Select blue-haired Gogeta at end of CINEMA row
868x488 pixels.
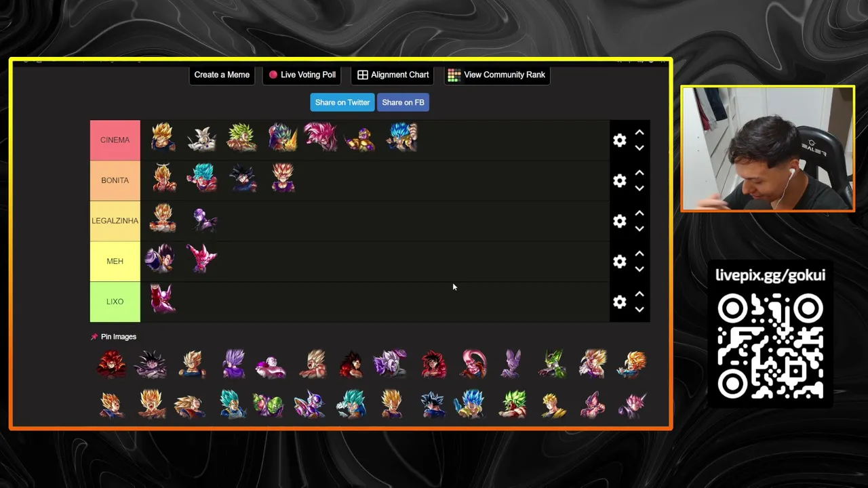[401, 138]
